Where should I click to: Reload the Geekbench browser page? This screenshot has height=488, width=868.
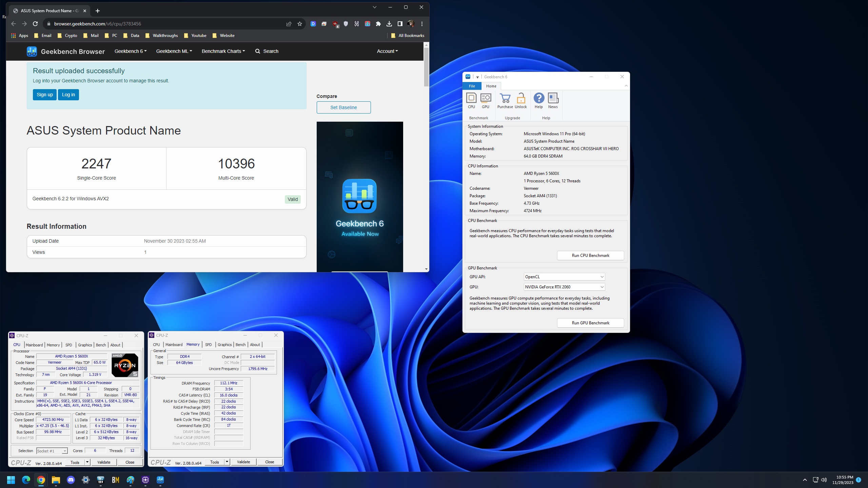35,24
